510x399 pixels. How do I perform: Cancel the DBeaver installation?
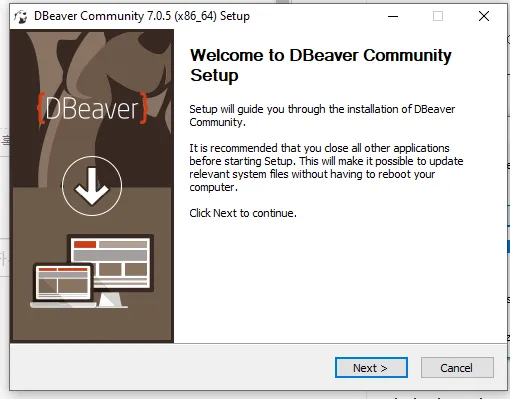pyautogui.click(x=457, y=368)
